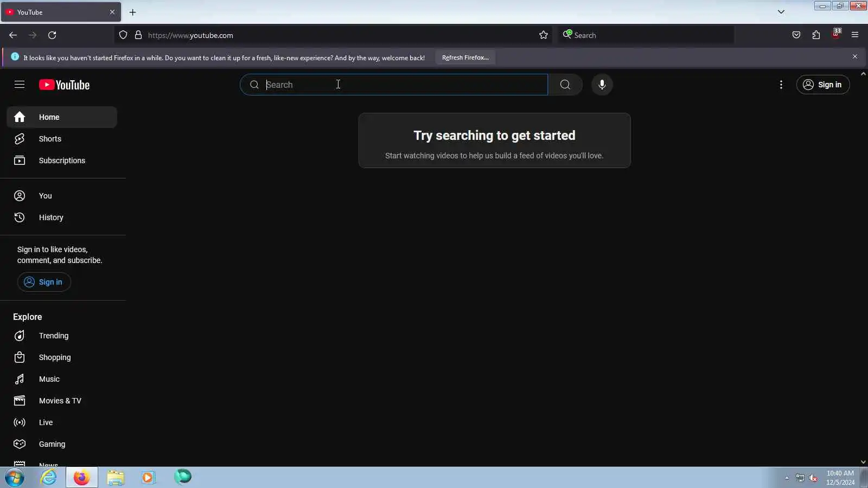Open the You section
The width and height of the screenshot is (868, 488).
(x=62, y=196)
